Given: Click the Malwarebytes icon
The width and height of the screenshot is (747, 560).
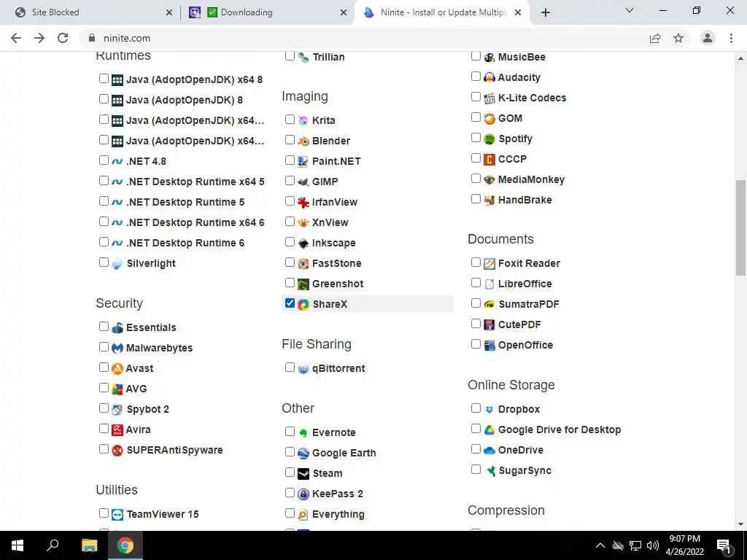Looking at the screenshot, I should (x=117, y=348).
